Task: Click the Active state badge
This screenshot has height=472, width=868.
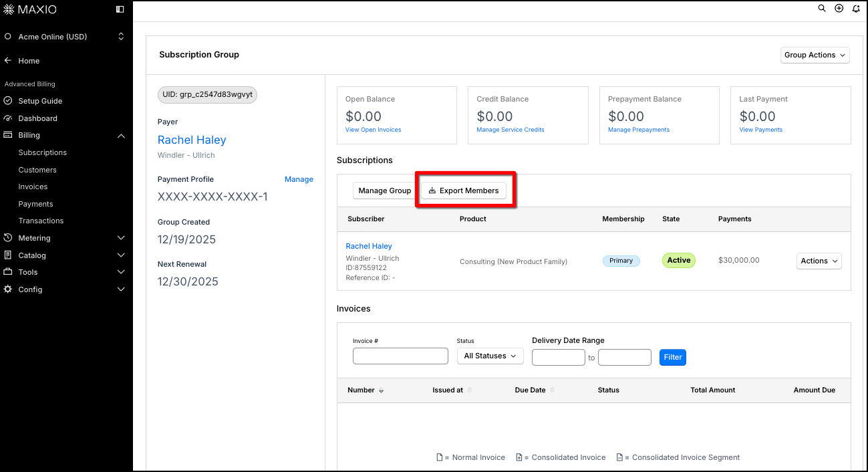Action: [x=678, y=261]
